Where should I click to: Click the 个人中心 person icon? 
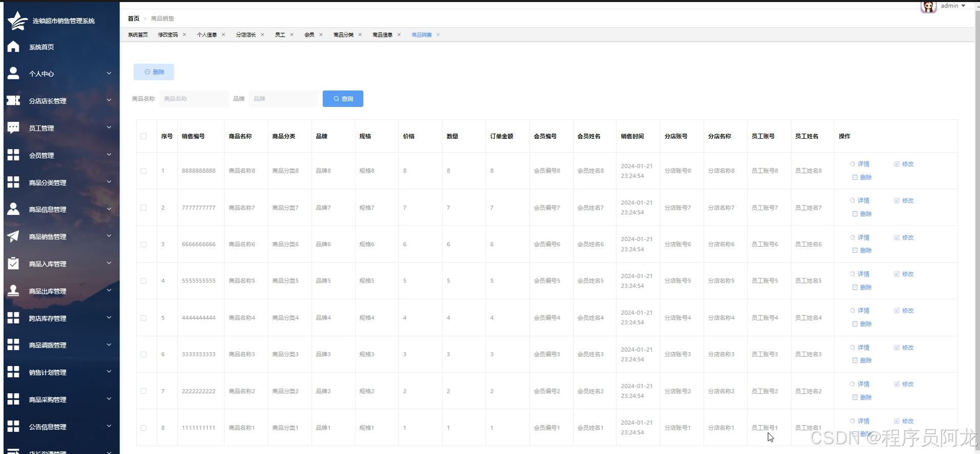click(x=13, y=73)
